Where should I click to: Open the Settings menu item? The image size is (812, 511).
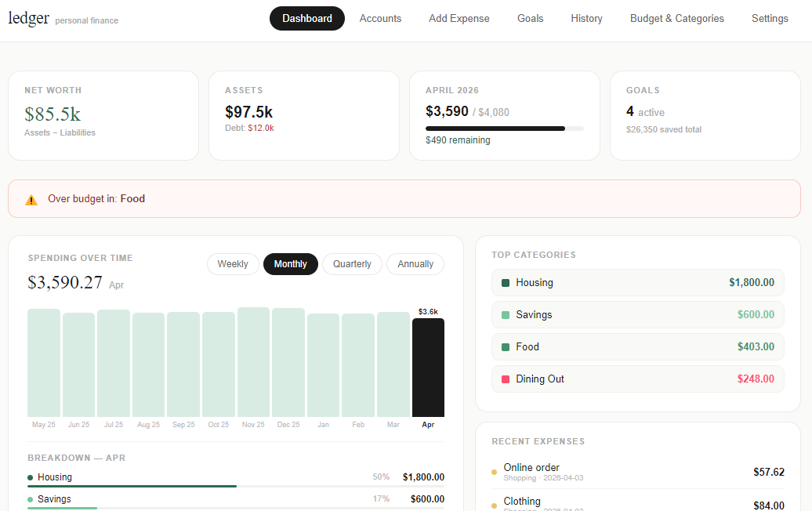[770, 18]
